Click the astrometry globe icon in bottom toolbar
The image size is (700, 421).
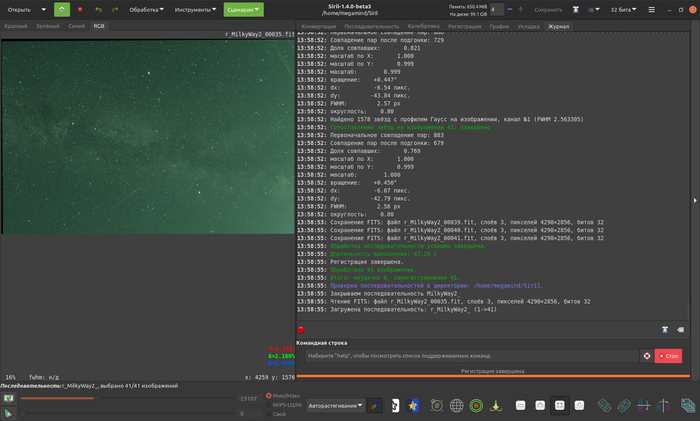click(456, 406)
